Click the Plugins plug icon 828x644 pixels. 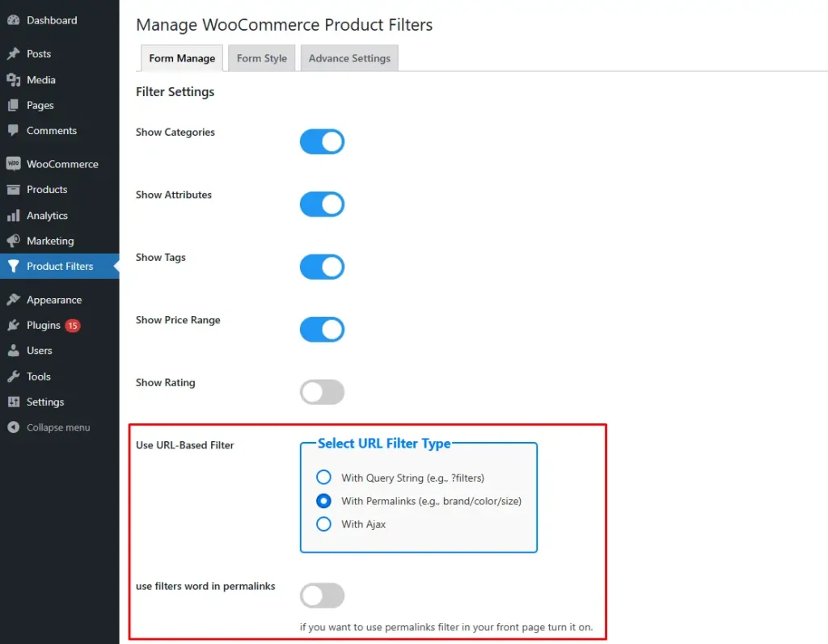point(13,325)
